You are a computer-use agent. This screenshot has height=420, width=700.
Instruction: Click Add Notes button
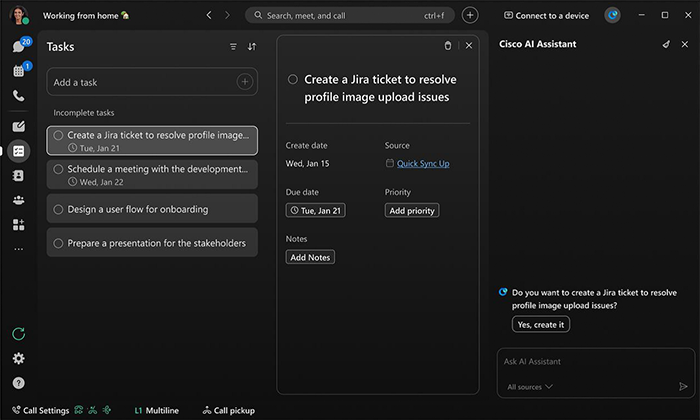[x=310, y=257]
